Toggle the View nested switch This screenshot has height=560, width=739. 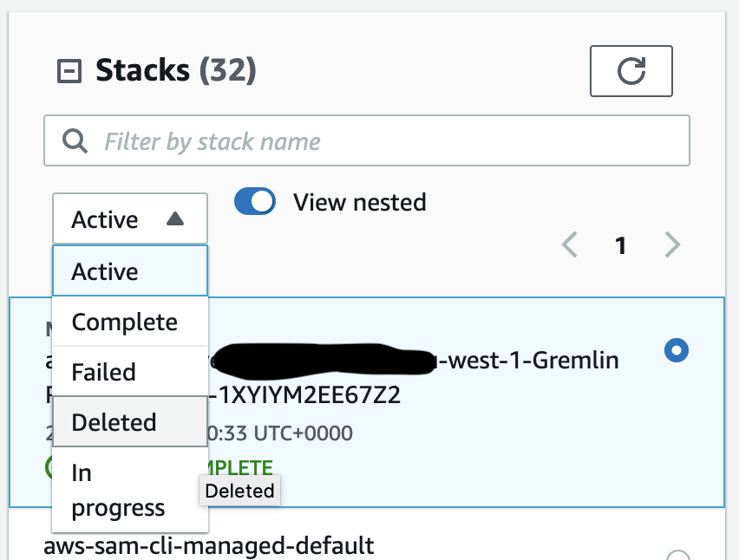click(x=255, y=202)
